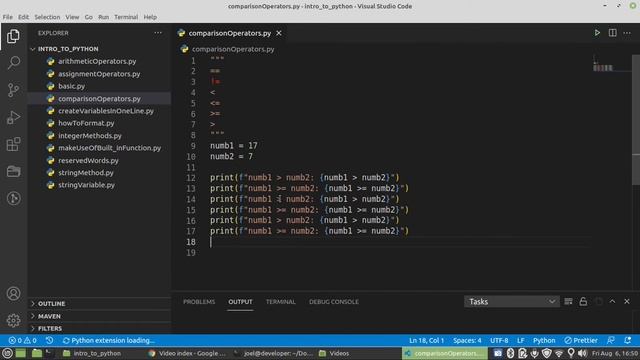This screenshot has width=640, height=360.
Task: Open the project manager folder icon
Action: [x=13, y=171]
